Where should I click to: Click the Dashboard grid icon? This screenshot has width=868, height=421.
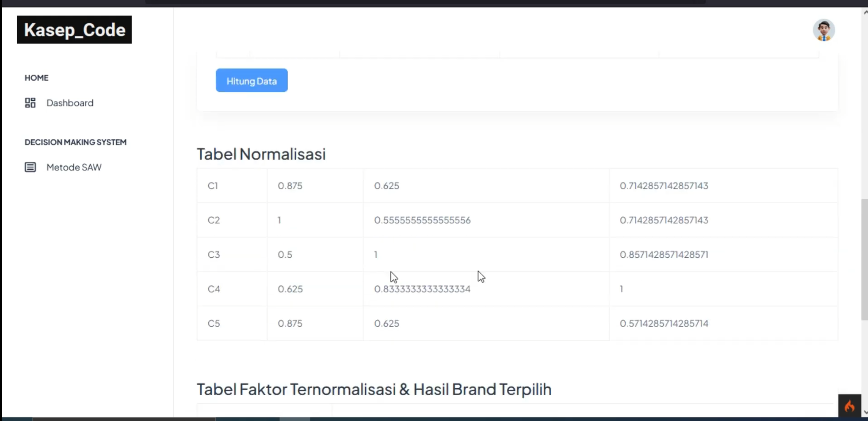tap(30, 103)
